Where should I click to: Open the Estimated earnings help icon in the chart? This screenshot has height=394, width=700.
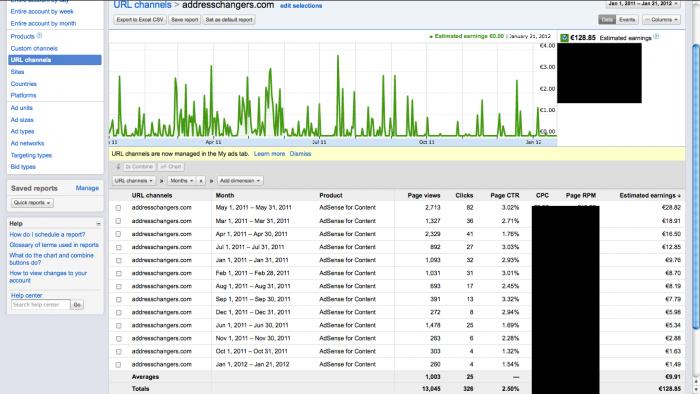tap(656, 37)
